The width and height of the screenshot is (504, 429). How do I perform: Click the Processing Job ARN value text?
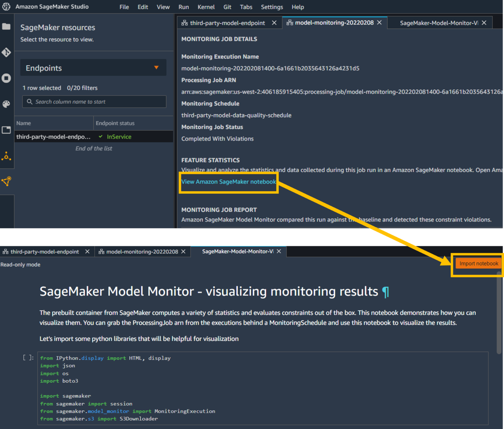tap(342, 92)
